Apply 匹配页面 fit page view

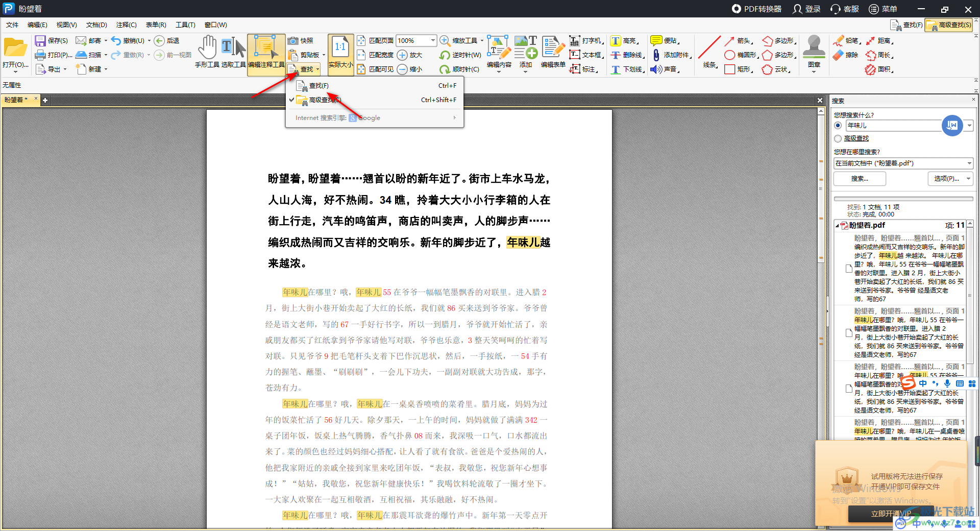(375, 40)
